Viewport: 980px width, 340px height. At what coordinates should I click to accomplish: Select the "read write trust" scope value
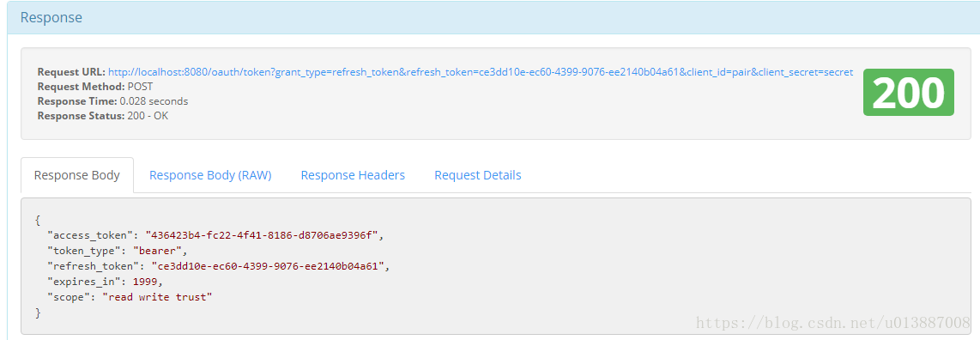pos(158,297)
